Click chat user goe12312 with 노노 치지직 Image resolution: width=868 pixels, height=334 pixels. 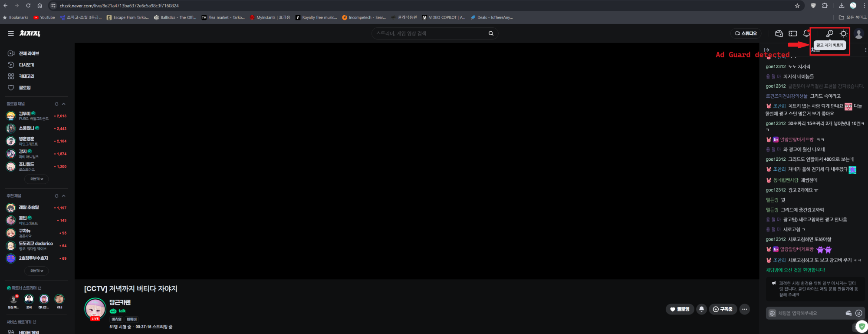pos(776,66)
